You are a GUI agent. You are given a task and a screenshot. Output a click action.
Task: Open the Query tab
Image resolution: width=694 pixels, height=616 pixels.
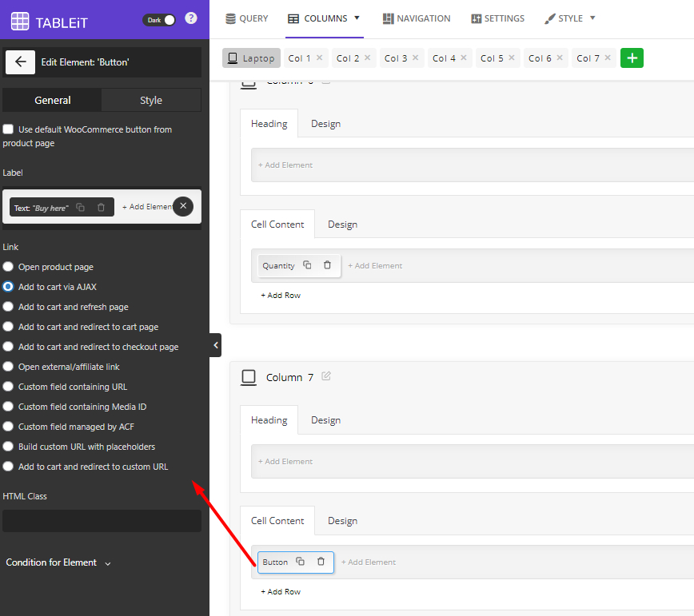tap(246, 18)
